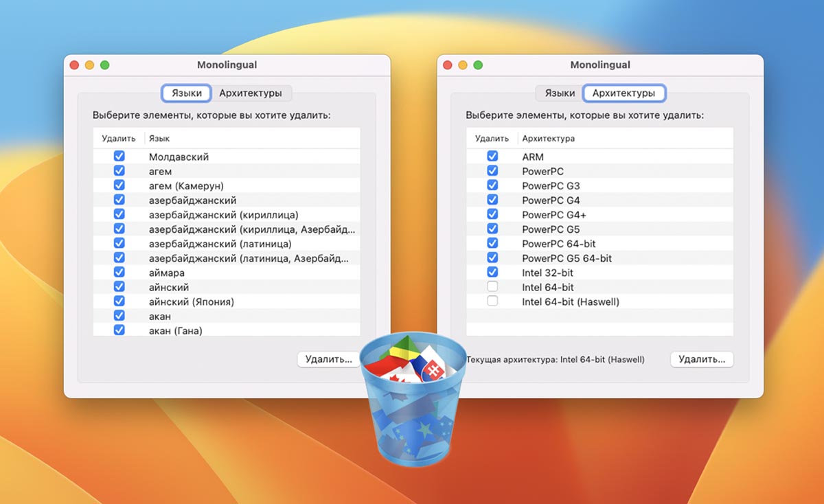This screenshot has width=824, height=504.
Task: Enable the Intel 64-bit (Haswell) checkbox
Action: [492, 301]
